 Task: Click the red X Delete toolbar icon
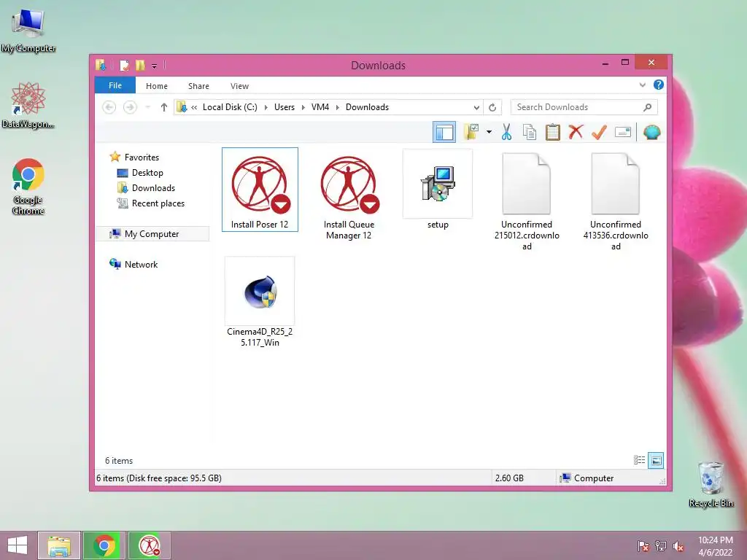pyautogui.click(x=576, y=131)
